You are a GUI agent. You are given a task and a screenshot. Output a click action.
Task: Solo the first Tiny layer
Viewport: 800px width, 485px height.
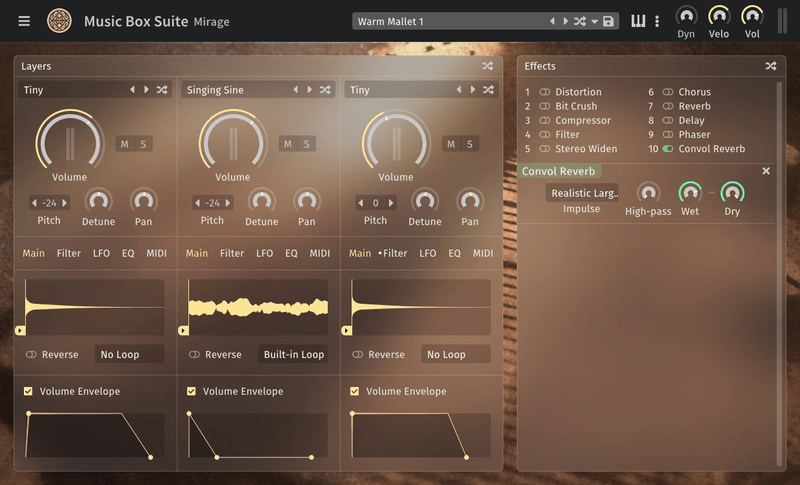point(143,144)
